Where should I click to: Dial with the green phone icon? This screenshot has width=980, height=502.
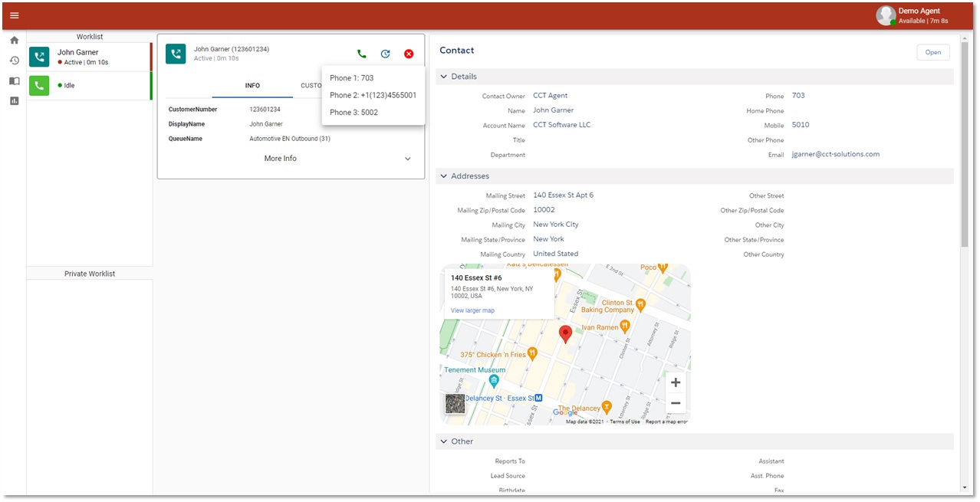[x=362, y=54]
